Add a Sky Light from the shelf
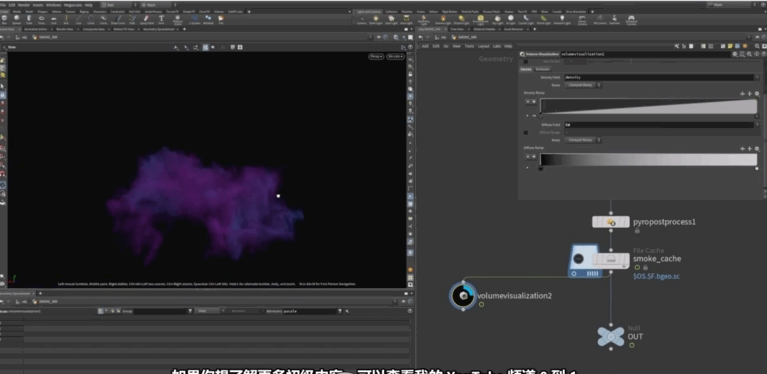The image size is (767, 374). (x=497, y=20)
